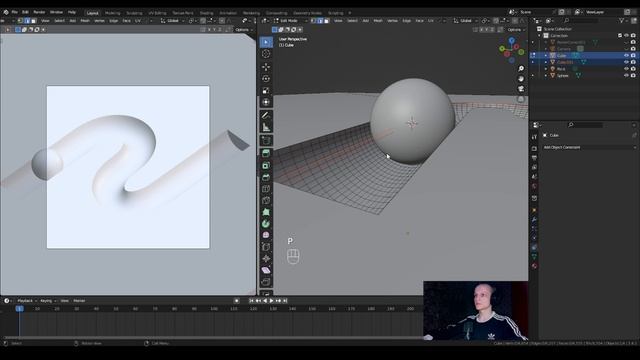Activate the Select Box tool

point(266,42)
